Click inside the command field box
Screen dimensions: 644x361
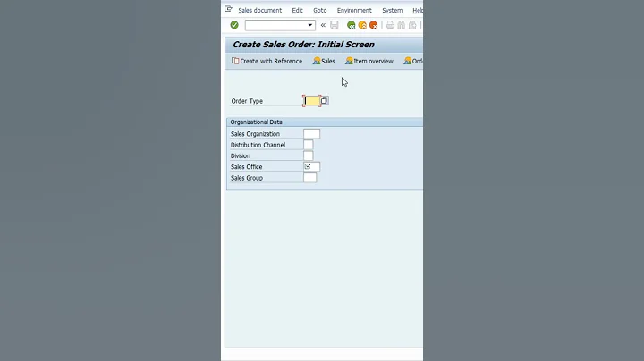[276, 25]
